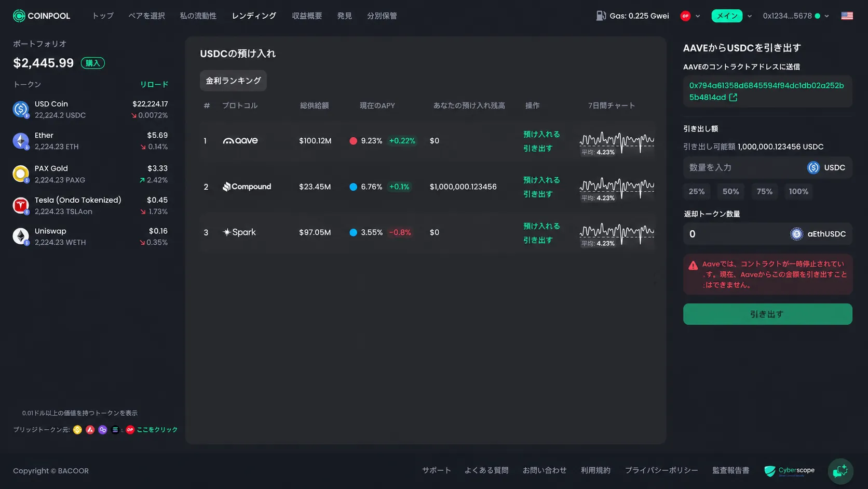Click the 75% amount button
Viewport: 868px width, 489px height.
[x=764, y=191]
